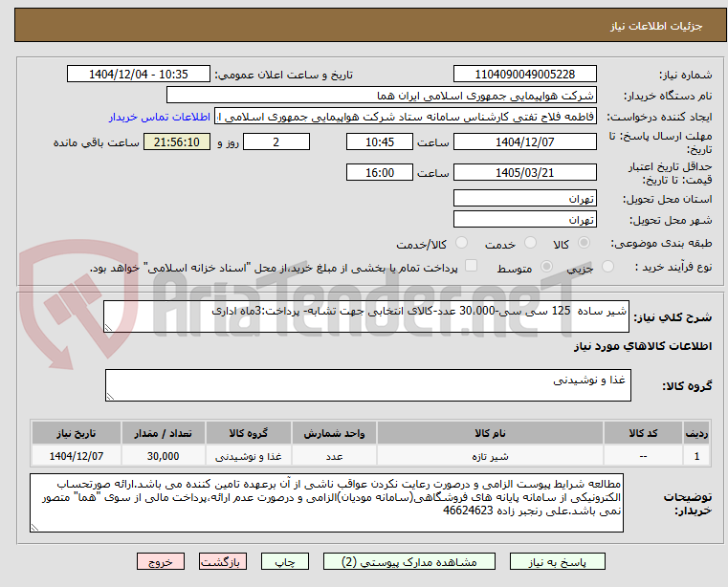Screen dimensions: 728x587
Task: Click the goods group غذا و نوشیدنی text area
Action: pos(367,385)
